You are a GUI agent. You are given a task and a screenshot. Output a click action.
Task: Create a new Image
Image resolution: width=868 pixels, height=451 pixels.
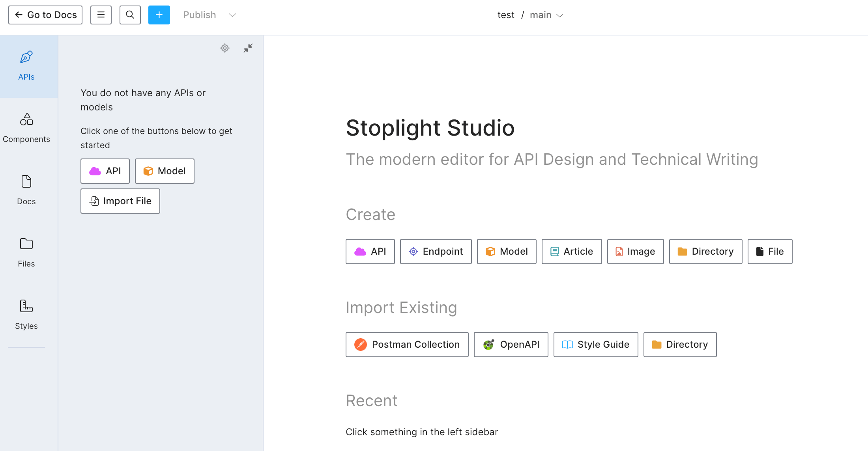click(x=636, y=252)
